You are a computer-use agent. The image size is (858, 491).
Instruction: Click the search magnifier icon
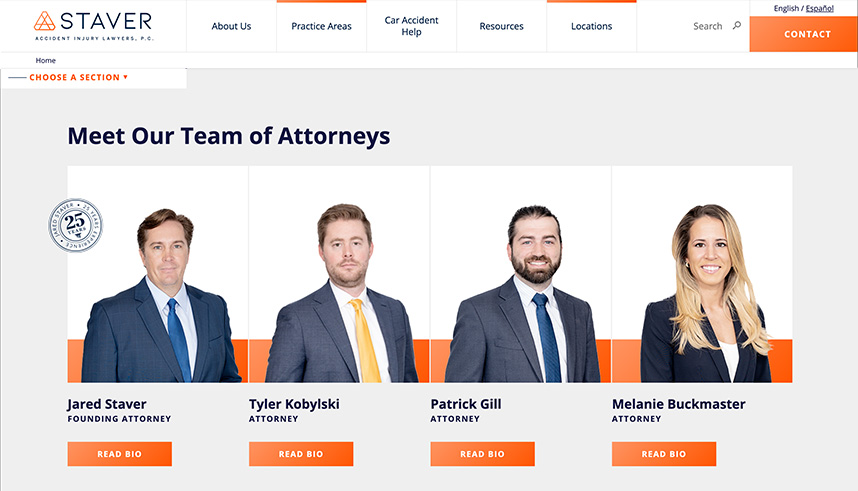(x=737, y=25)
